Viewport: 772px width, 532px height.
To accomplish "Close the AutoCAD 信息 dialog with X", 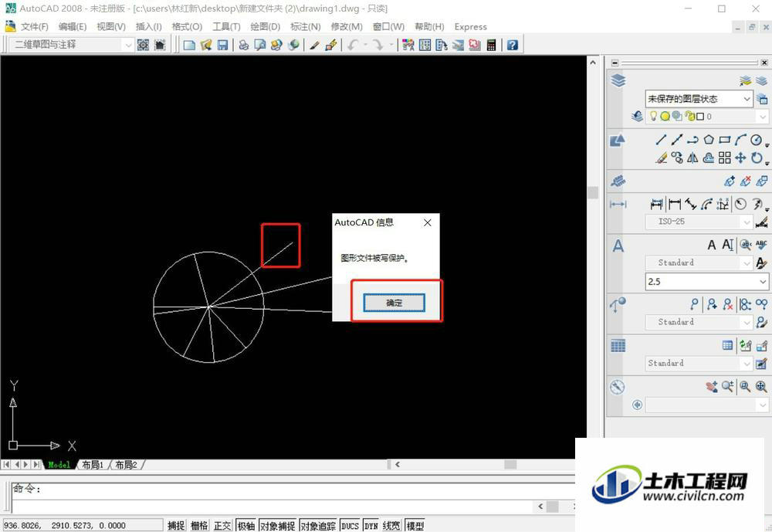I will (x=428, y=222).
